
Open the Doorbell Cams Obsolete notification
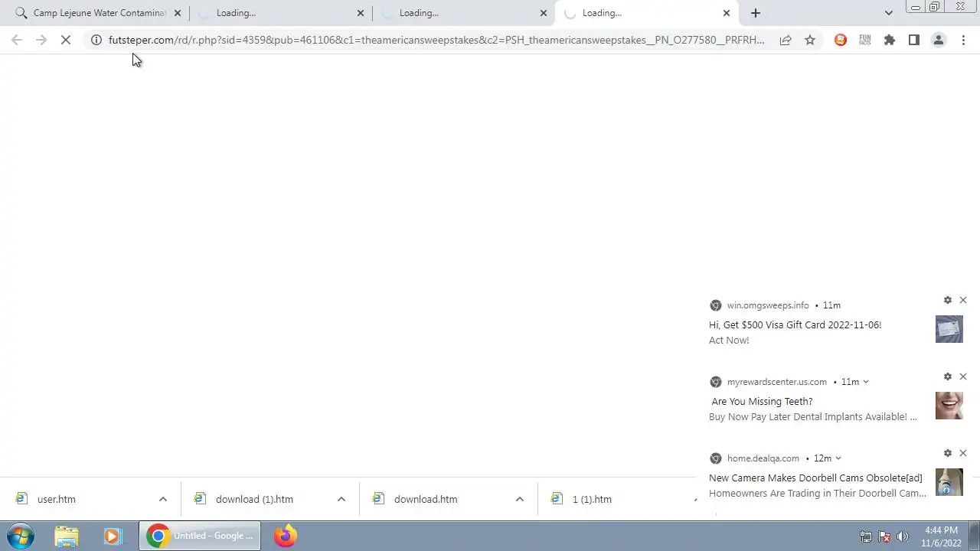(815, 478)
